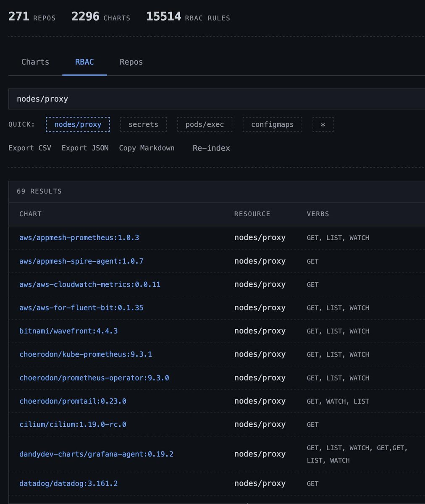Click the RESOURCE column header
Image resolution: width=425 pixels, height=504 pixels.
[252, 214]
